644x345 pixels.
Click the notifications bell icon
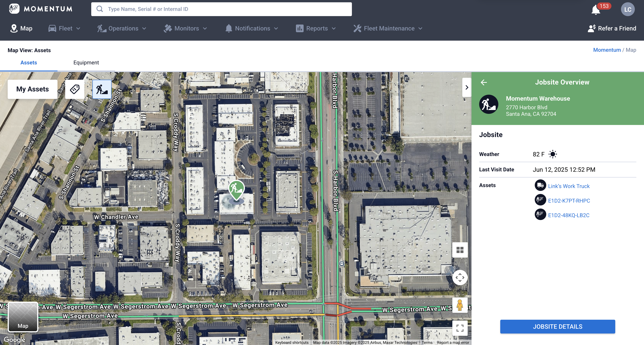596,10
